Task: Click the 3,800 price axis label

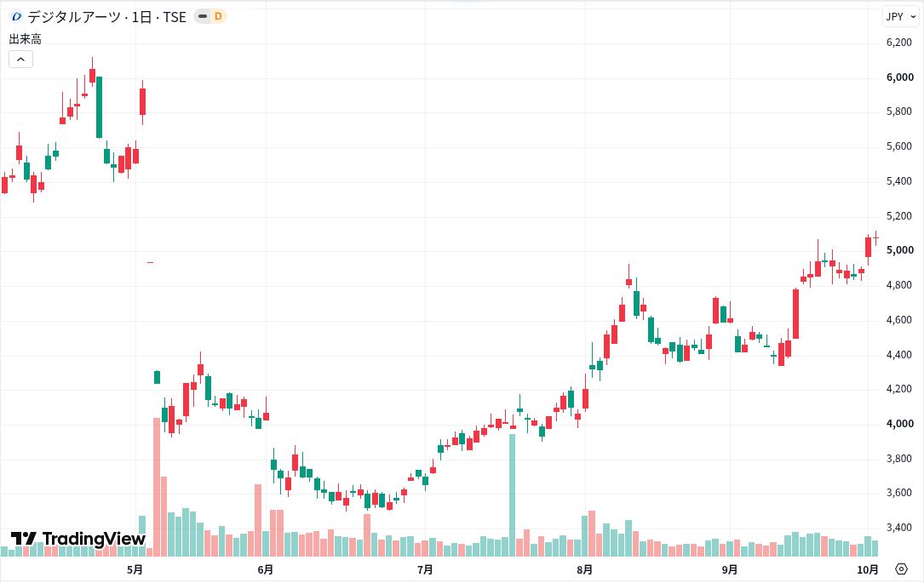Action: coord(900,458)
